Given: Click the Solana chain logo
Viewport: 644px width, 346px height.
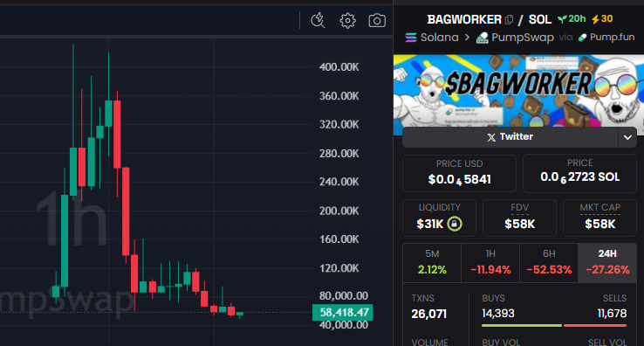Looking at the screenshot, I should click(411, 38).
